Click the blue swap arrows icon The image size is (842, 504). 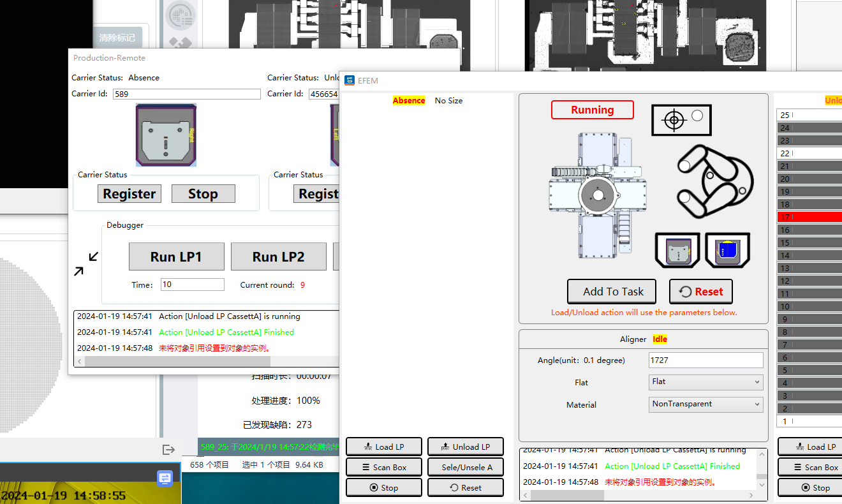click(x=165, y=478)
